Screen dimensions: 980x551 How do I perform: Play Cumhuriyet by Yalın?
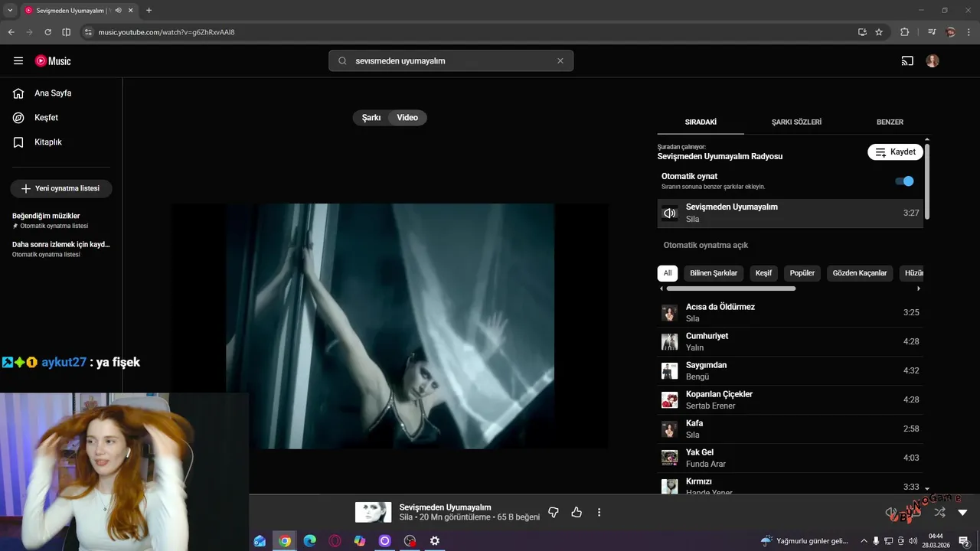pyautogui.click(x=790, y=342)
